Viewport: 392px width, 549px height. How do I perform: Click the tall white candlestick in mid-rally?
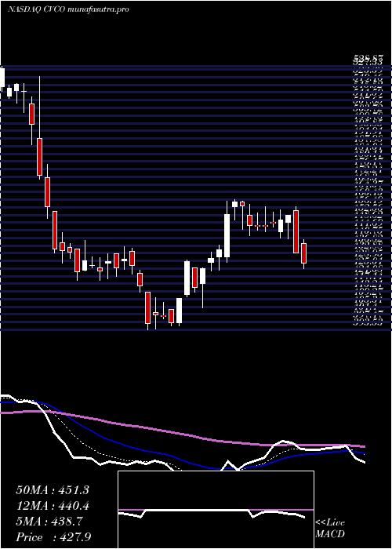point(227,235)
